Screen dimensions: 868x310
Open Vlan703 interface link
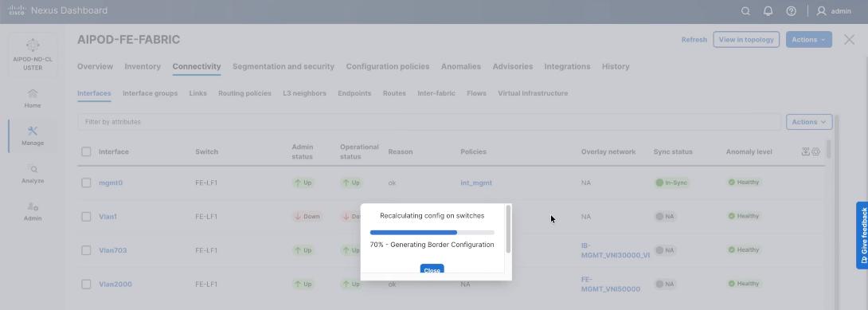113,250
